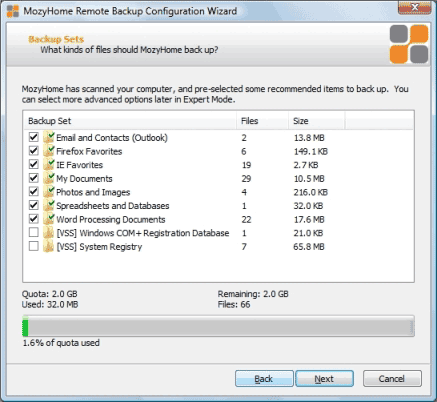Click the Email and Contacts folder icon

[49, 137]
